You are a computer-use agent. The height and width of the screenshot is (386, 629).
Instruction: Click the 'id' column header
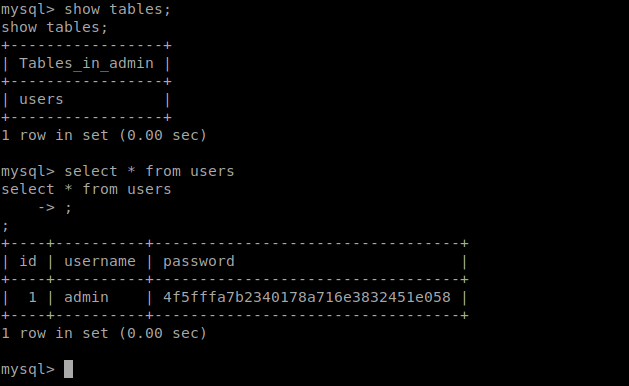point(28,262)
